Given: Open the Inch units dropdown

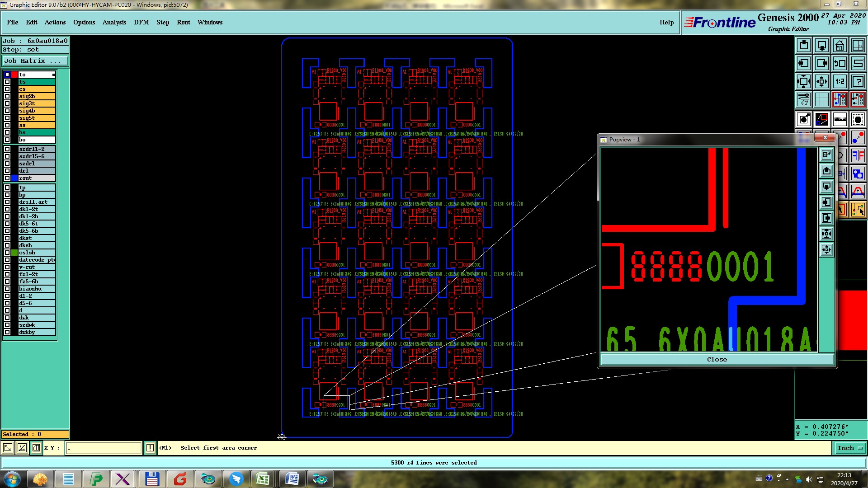Looking at the screenshot, I should [849, 448].
